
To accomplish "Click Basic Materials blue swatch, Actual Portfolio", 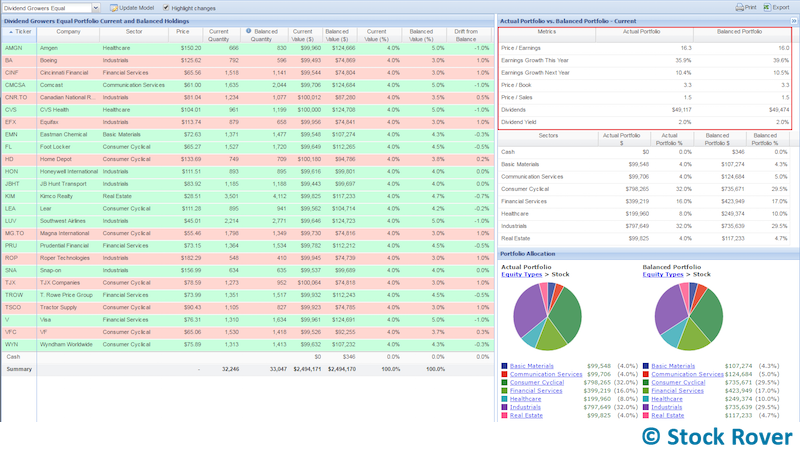I will [x=504, y=366].
